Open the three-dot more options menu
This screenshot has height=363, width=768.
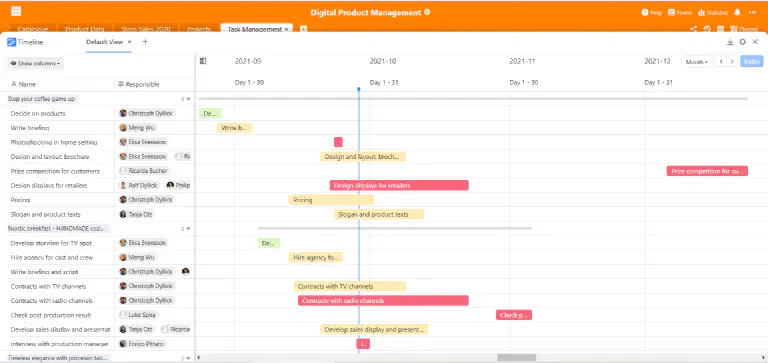752,12
